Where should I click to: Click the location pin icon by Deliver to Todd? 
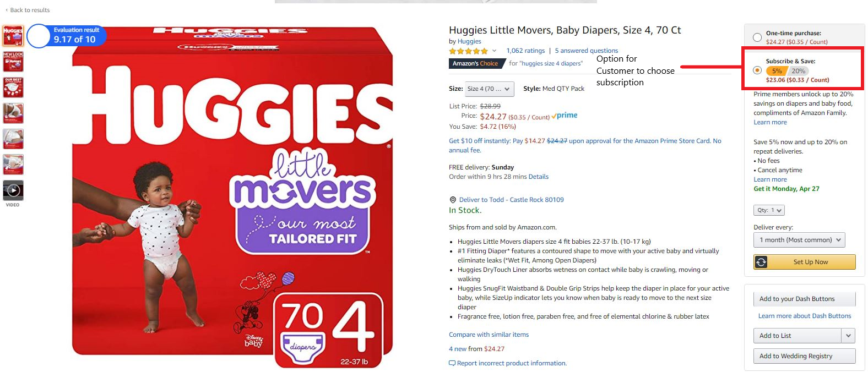pyautogui.click(x=453, y=200)
